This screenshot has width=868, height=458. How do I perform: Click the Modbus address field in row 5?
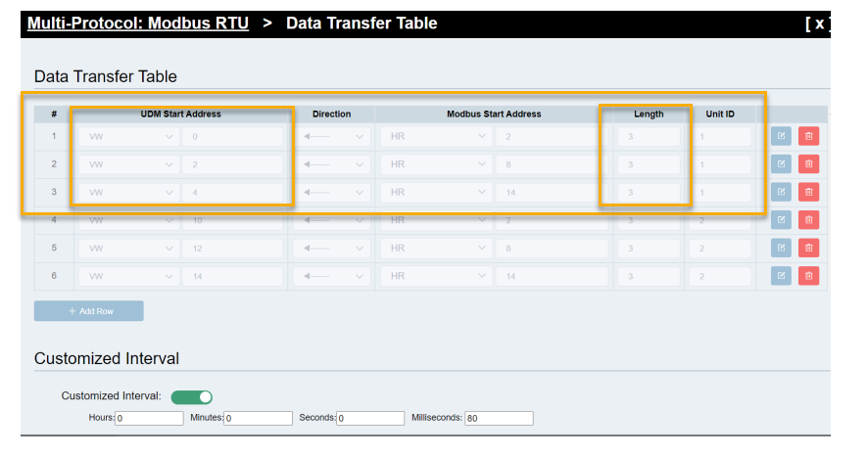coord(552,249)
